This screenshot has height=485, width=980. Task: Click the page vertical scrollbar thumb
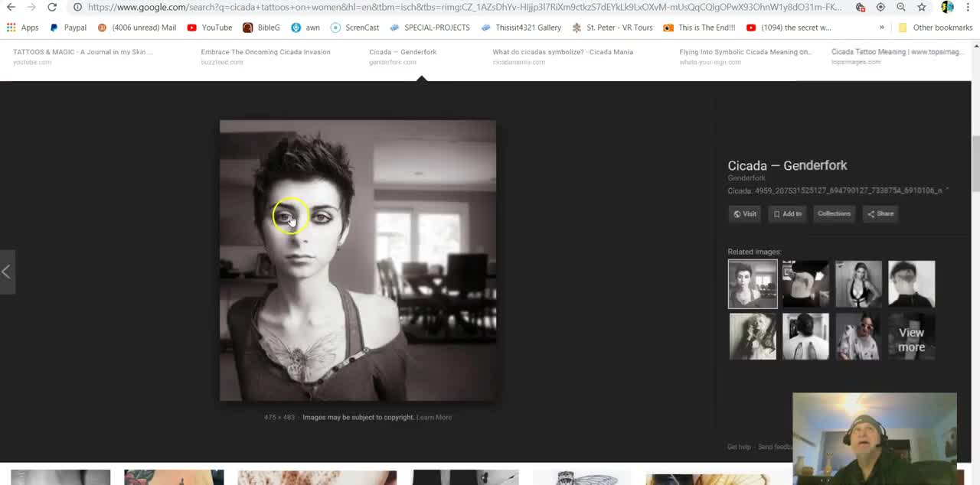coord(975,164)
